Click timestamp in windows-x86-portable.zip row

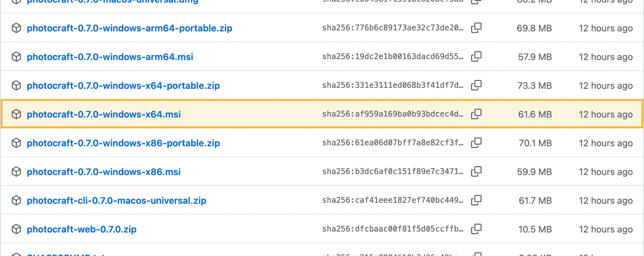pos(606,143)
